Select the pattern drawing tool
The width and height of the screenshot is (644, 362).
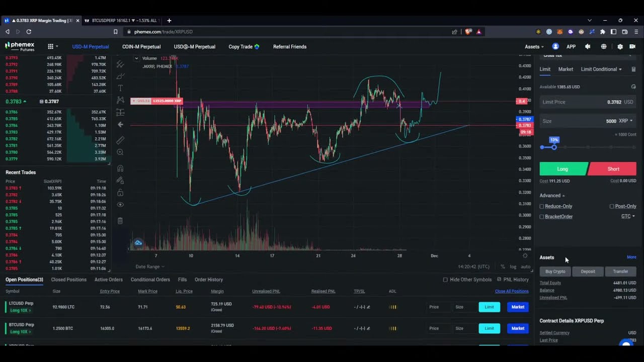click(x=120, y=100)
